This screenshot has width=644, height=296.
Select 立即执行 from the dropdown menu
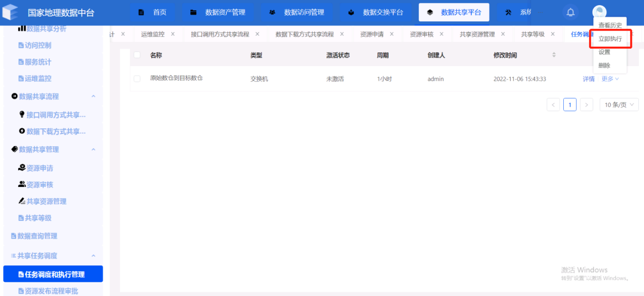pyautogui.click(x=610, y=39)
